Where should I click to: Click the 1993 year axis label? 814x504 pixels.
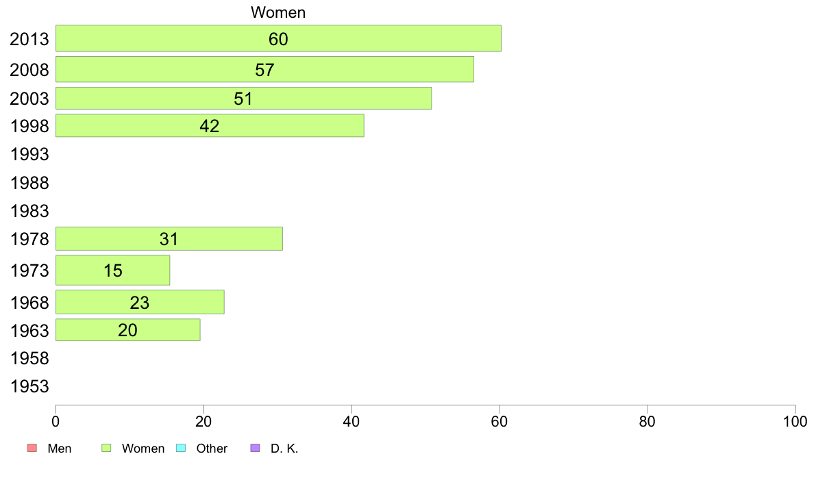29,155
